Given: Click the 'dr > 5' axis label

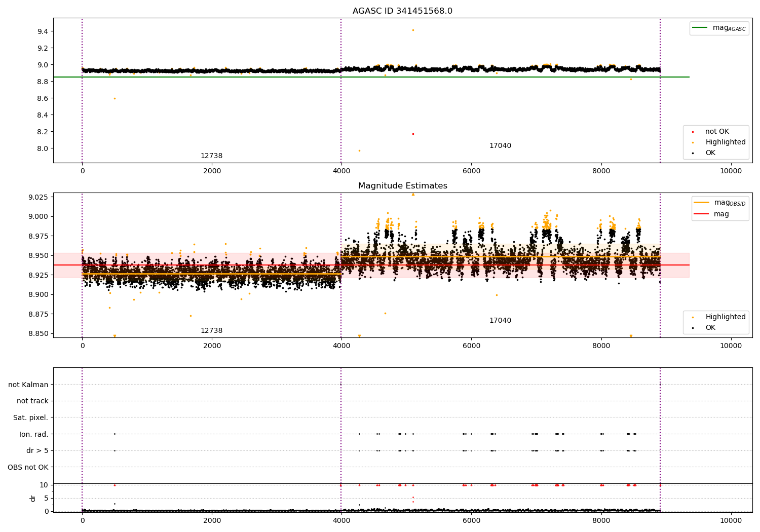Looking at the screenshot, I should coord(37,450).
